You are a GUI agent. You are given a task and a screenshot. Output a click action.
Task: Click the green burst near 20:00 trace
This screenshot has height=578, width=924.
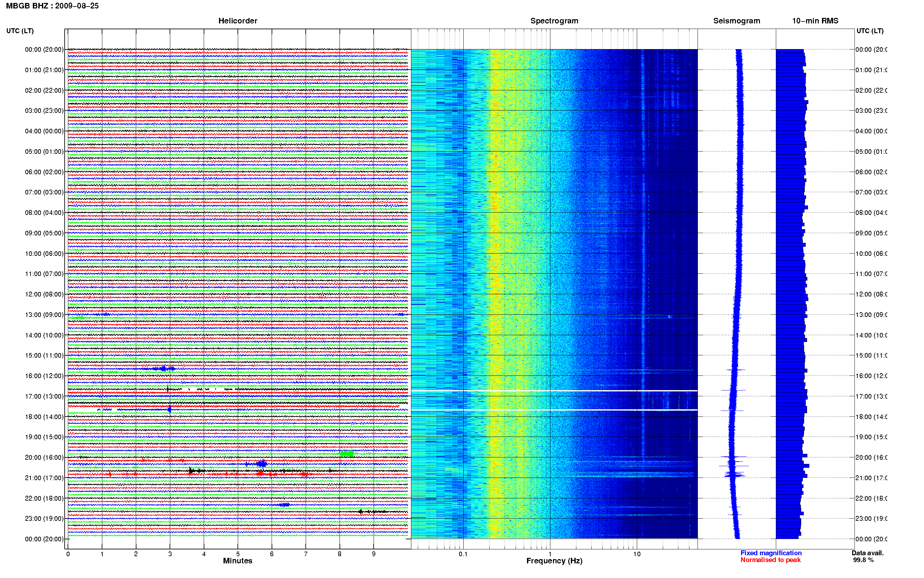[x=346, y=454]
